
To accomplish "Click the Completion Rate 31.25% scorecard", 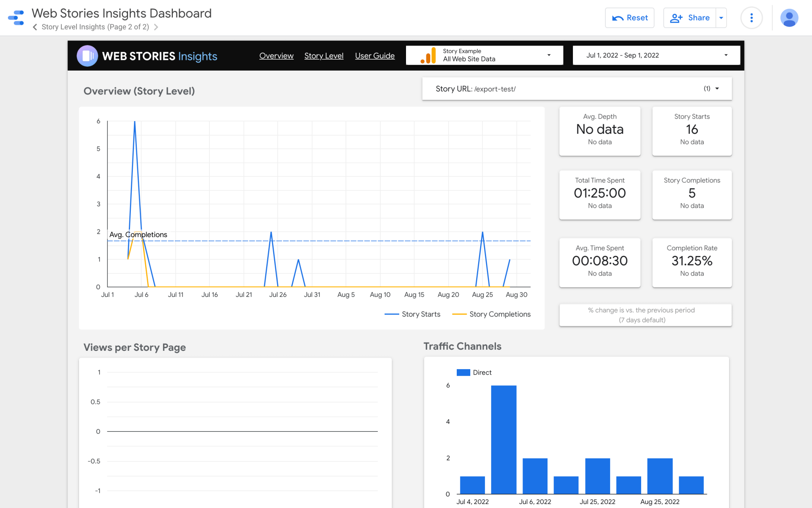I will (692, 262).
